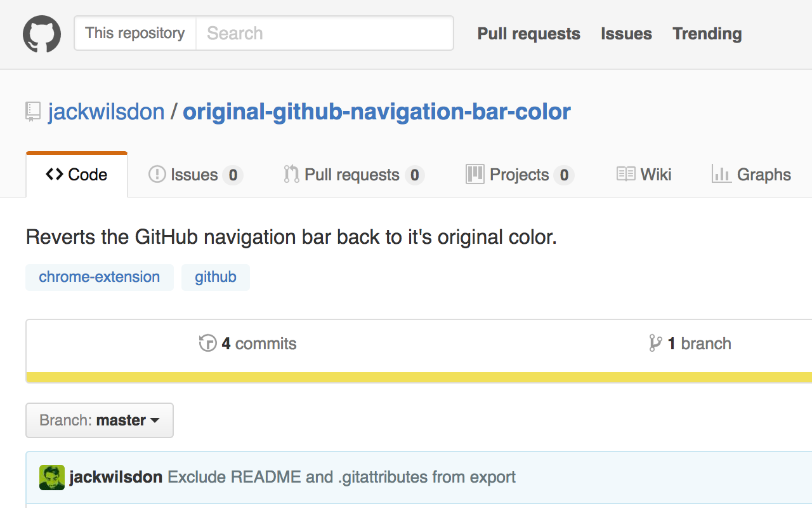Click the commits history clock icon

pos(207,343)
